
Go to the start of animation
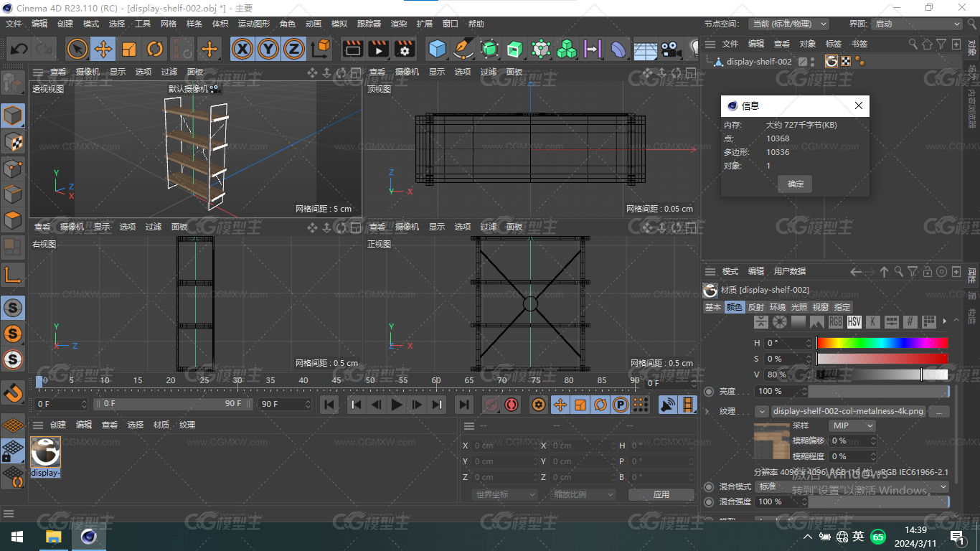(x=329, y=405)
